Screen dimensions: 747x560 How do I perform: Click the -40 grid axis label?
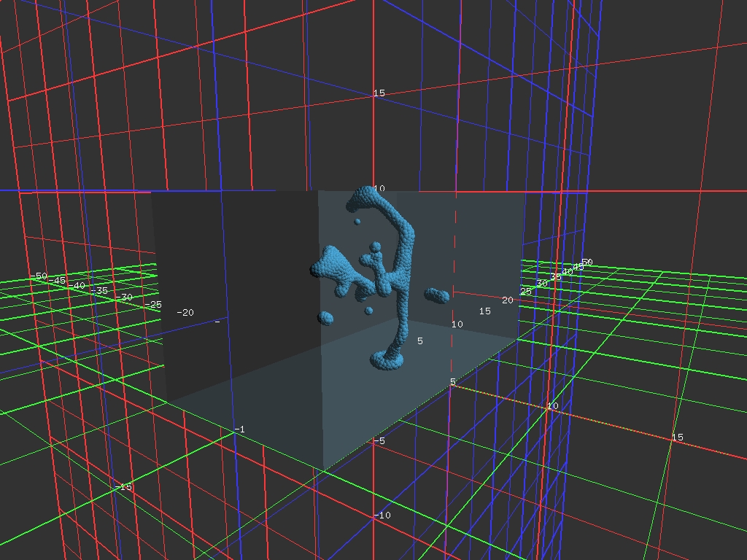click(76, 286)
